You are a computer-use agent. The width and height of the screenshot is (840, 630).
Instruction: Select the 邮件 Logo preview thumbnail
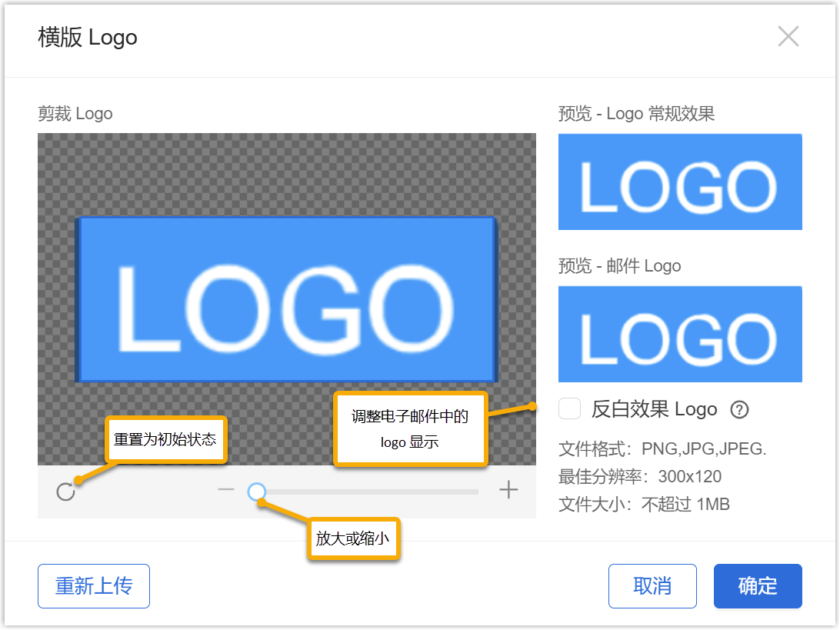pos(680,334)
